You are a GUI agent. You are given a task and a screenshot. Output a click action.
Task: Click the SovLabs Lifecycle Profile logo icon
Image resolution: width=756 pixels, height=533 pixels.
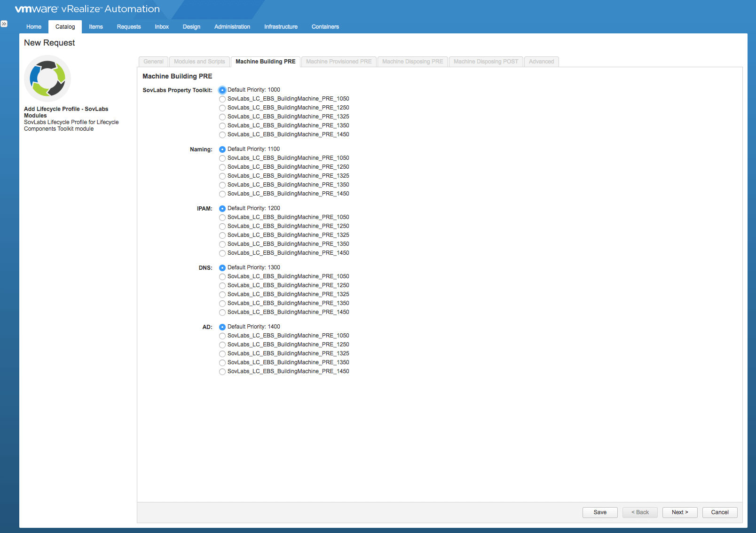(47, 78)
